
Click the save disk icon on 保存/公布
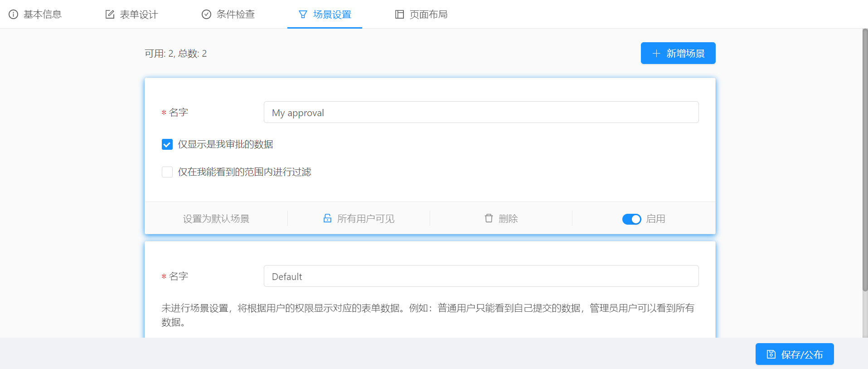(x=771, y=354)
